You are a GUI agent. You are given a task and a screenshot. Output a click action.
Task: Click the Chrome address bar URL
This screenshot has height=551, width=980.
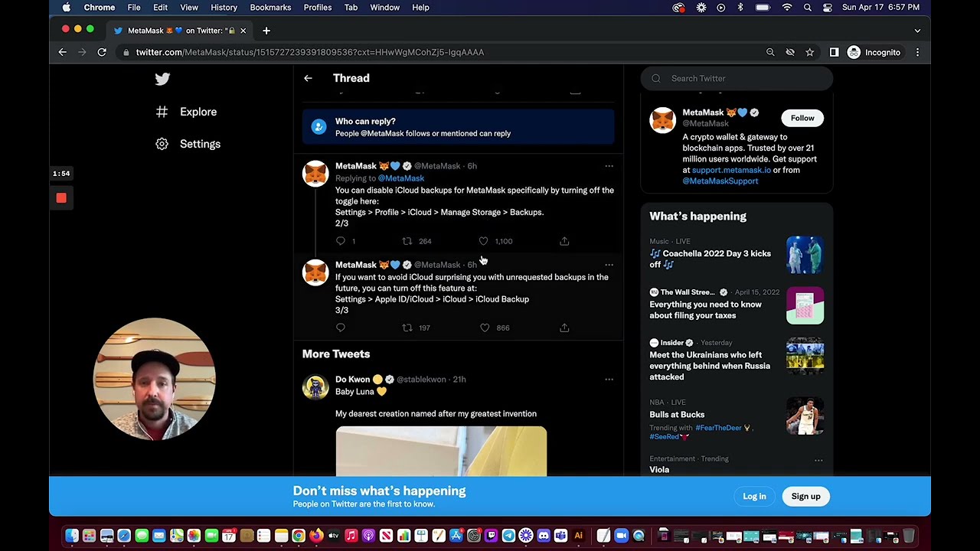click(310, 52)
